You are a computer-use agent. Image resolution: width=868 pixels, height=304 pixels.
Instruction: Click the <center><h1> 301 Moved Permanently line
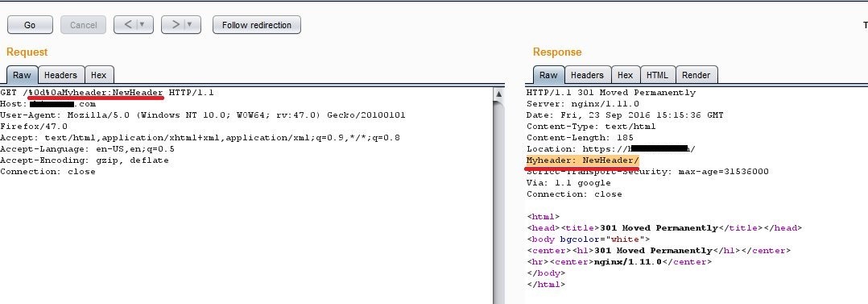(659, 251)
